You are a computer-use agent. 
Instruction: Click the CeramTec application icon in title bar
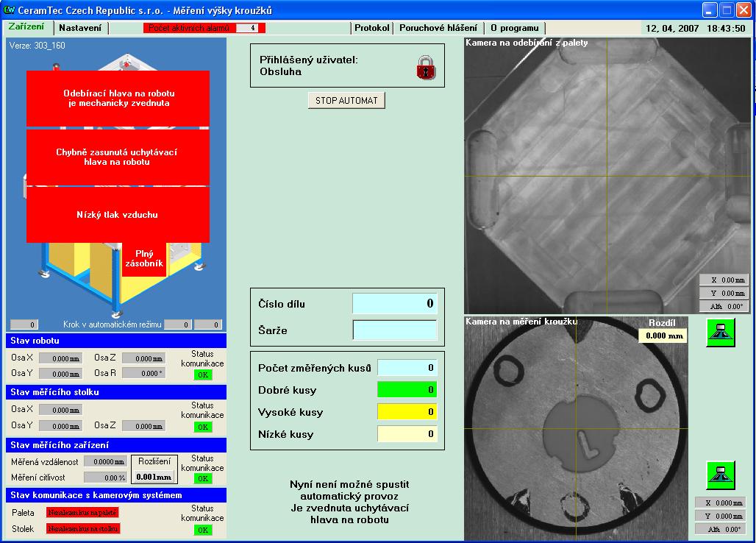pyautogui.click(x=10, y=10)
